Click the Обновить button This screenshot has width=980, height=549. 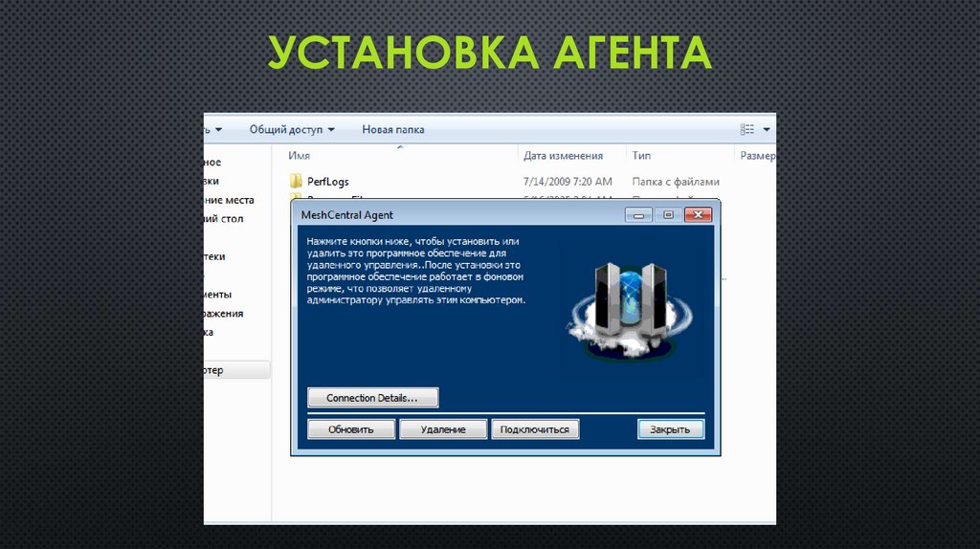tap(350, 429)
